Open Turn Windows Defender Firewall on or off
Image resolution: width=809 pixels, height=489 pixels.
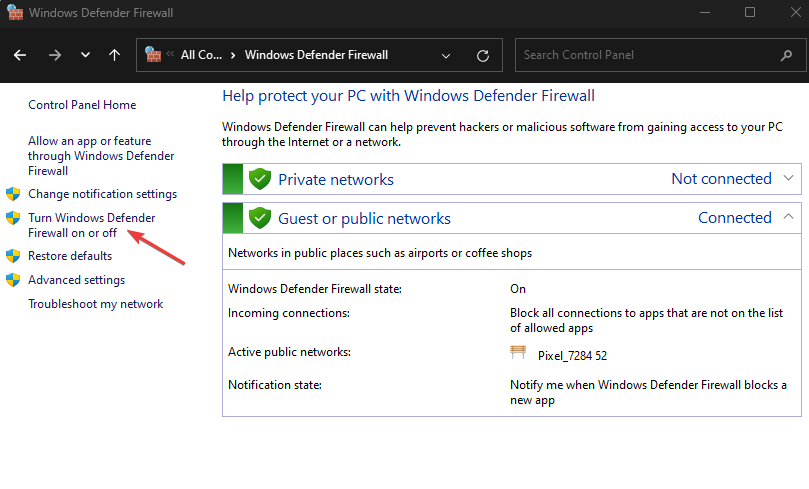coord(91,225)
